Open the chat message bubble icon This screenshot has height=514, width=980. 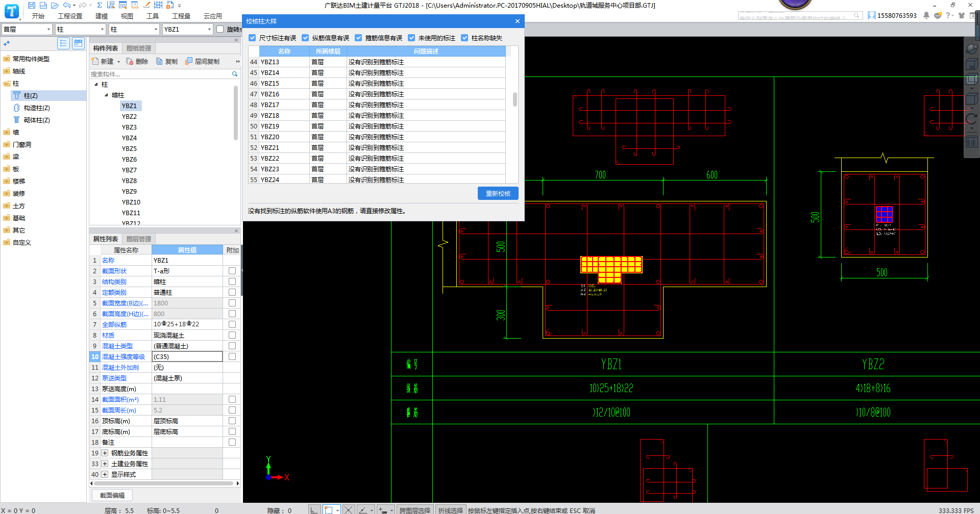tap(938, 15)
